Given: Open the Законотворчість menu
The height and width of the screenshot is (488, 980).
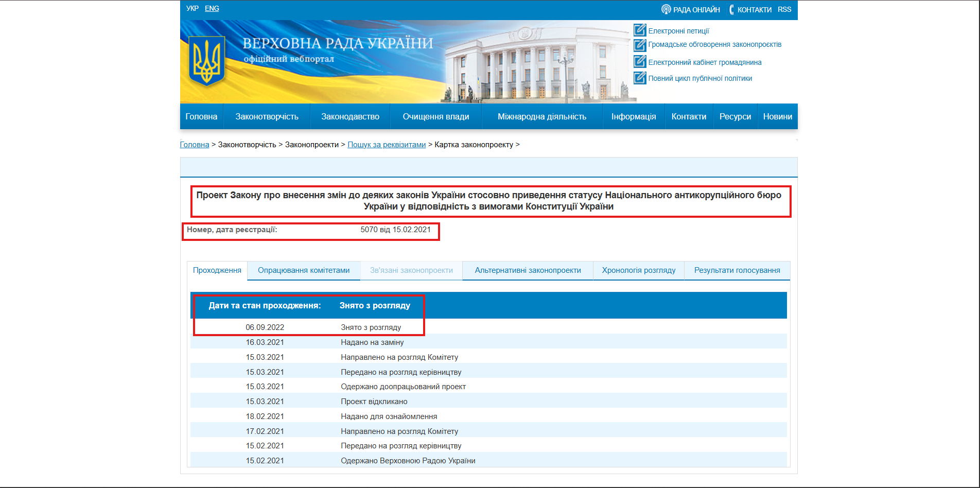Looking at the screenshot, I should (267, 116).
